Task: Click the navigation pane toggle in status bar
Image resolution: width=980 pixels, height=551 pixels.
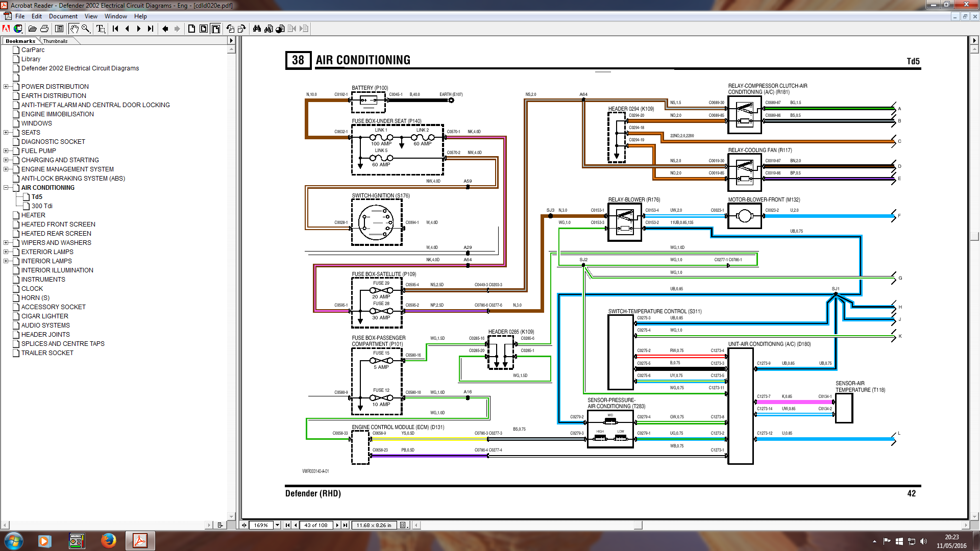Action: [x=244, y=525]
